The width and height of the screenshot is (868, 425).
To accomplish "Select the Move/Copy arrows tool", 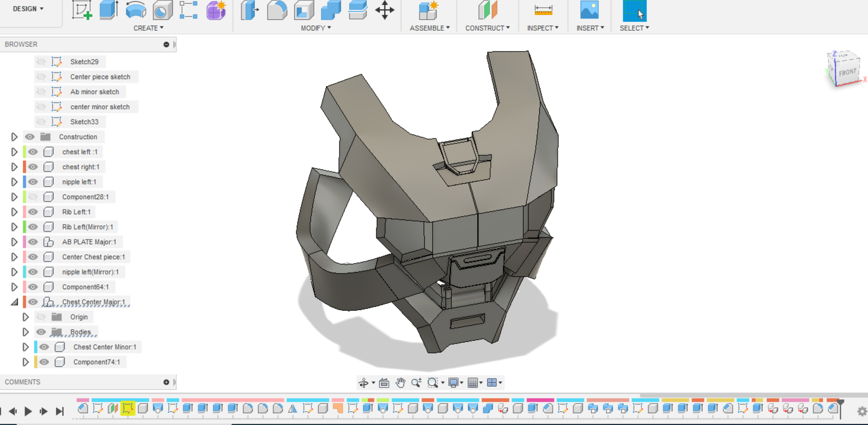I will coord(384,10).
